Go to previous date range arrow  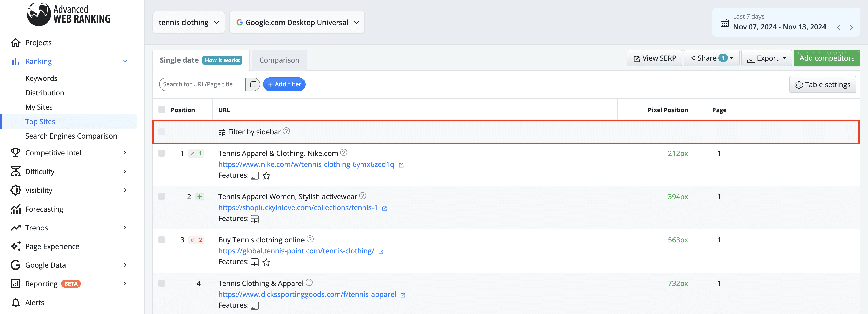pos(838,28)
